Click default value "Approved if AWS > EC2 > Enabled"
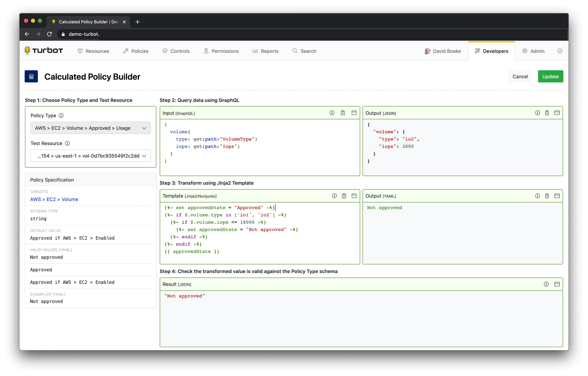 click(72, 238)
